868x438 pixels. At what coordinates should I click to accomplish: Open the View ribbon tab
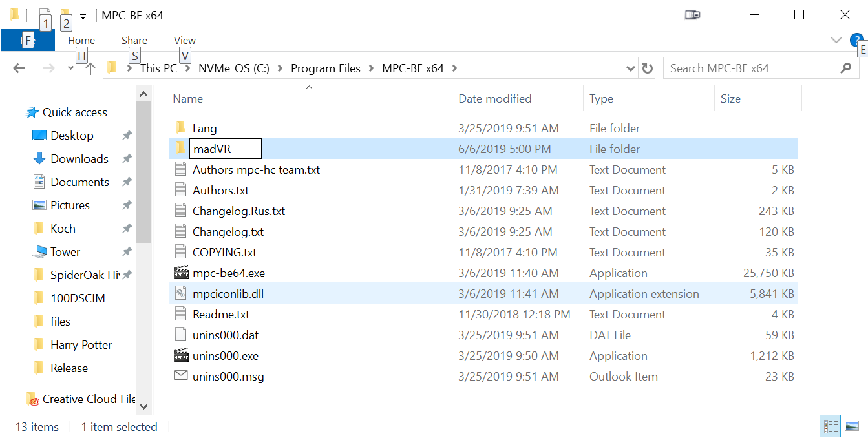point(185,40)
